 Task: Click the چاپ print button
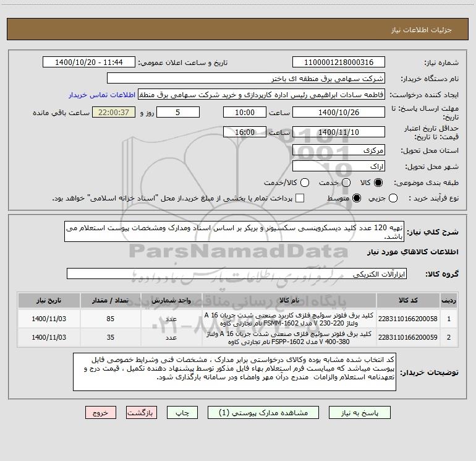(x=182, y=413)
